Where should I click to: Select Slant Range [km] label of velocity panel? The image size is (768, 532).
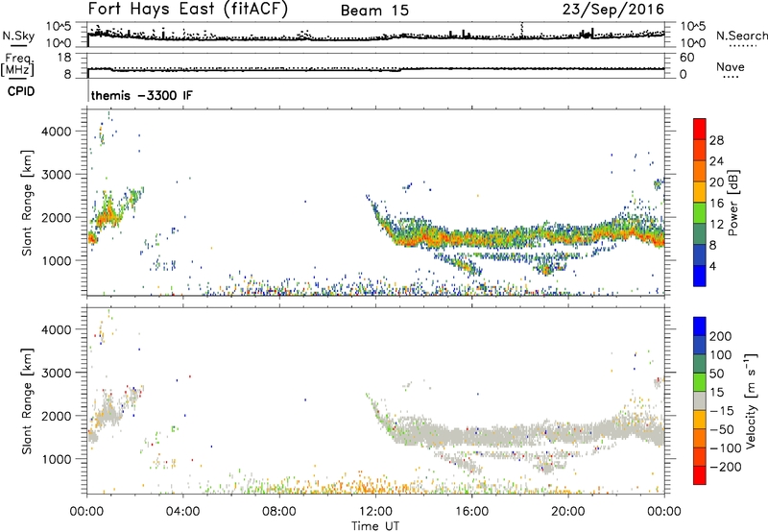(x=27, y=401)
